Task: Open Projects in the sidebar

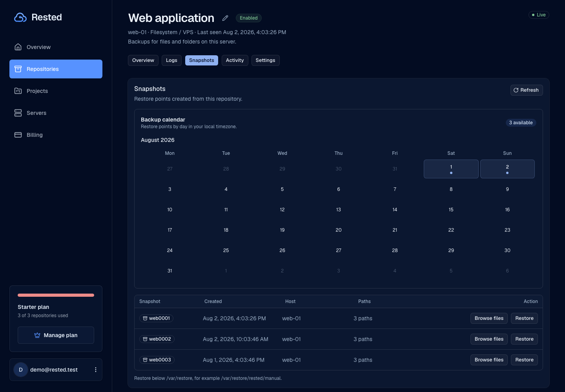Action: (56, 91)
